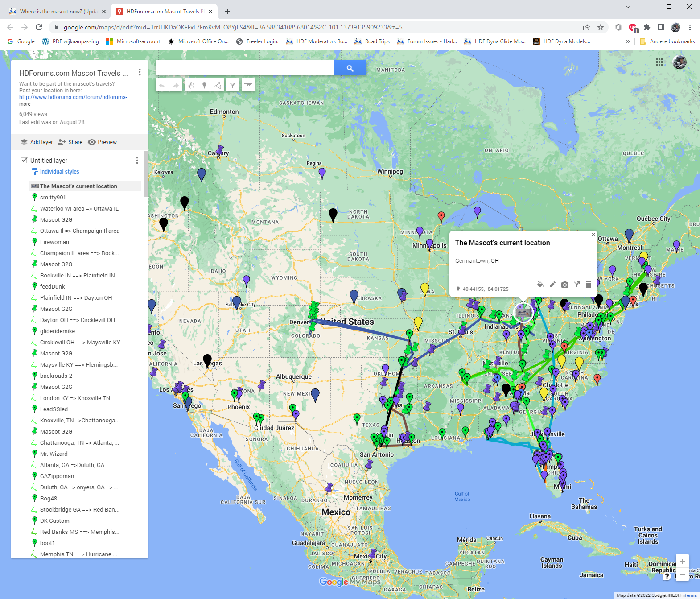The height and width of the screenshot is (599, 700).
Task: Open the Untitled layer options menu
Action: pyautogui.click(x=137, y=161)
